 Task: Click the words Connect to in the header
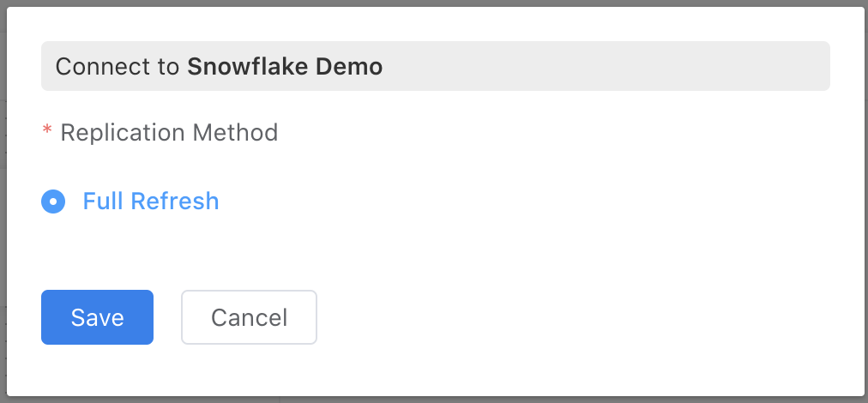(x=118, y=66)
